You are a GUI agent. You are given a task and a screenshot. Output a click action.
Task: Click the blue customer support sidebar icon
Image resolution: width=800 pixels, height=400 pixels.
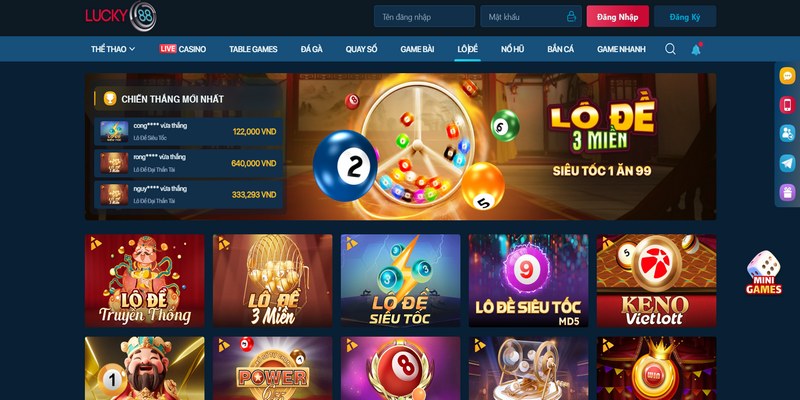tap(787, 134)
